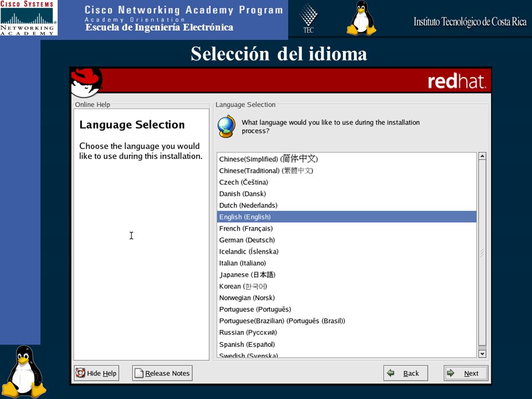Click the up arrow of the language scrollbar
532x399 pixels.
point(482,156)
